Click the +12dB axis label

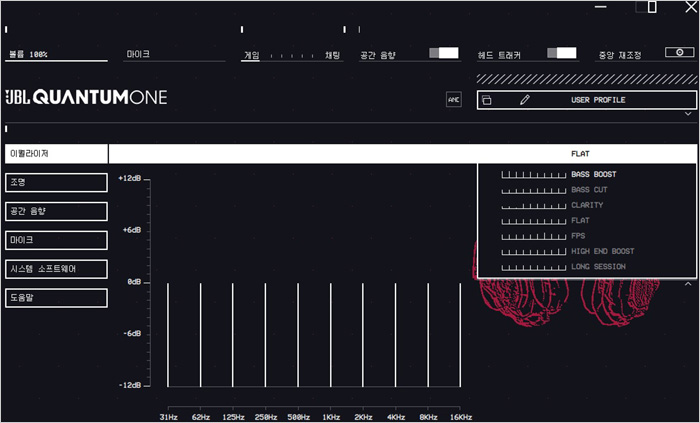coord(129,178)
